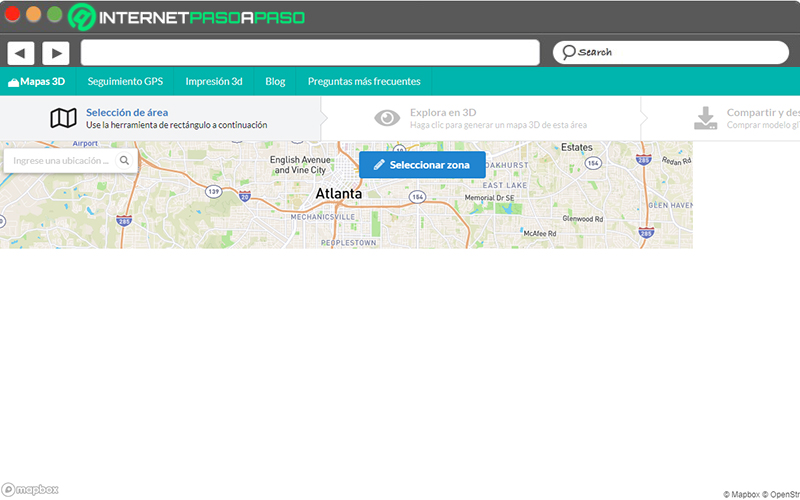Click the EAST LAKE map label
This screenshot has height=500, width=800.
pos(505,185)
